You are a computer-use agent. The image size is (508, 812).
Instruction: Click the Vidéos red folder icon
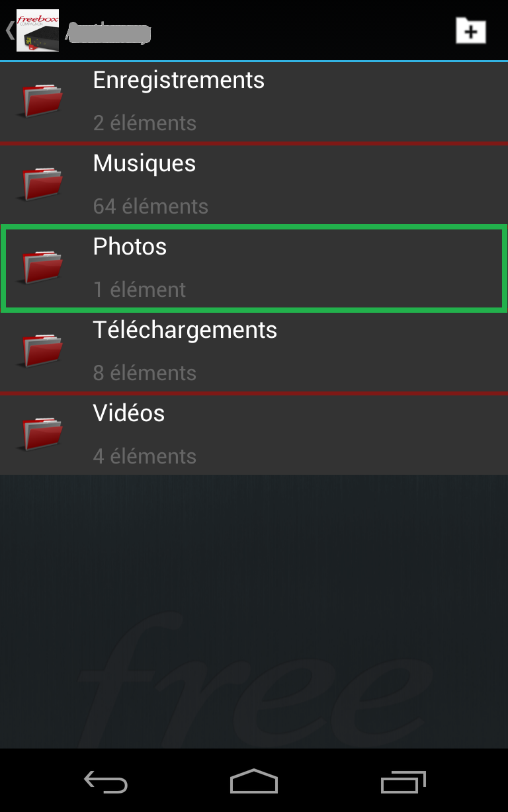click(x=42, y=434)
